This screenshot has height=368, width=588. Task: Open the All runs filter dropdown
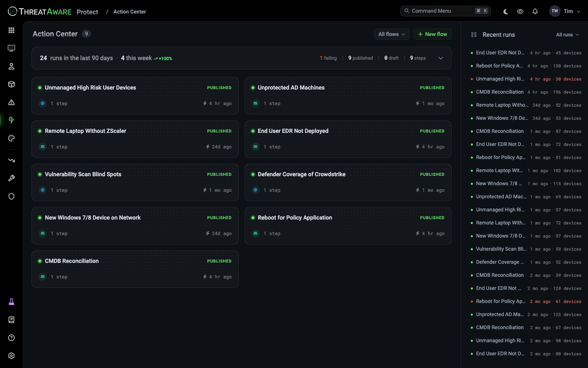(567, 35)
